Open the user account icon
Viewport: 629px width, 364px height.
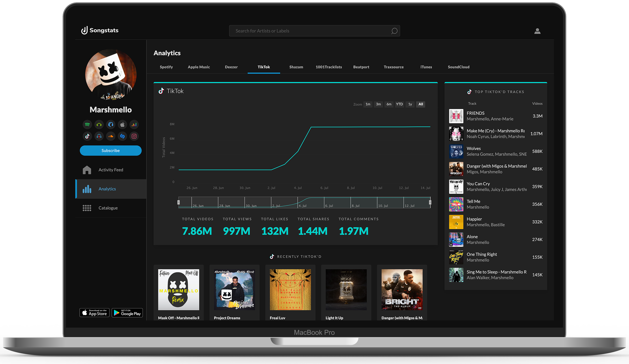(537, 31)
